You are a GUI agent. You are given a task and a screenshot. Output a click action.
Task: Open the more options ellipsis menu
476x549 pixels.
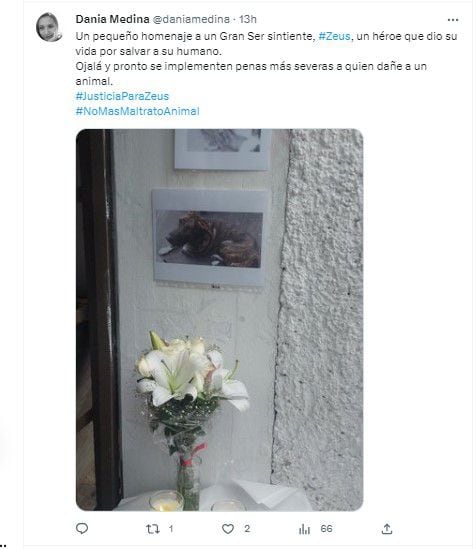453,20
